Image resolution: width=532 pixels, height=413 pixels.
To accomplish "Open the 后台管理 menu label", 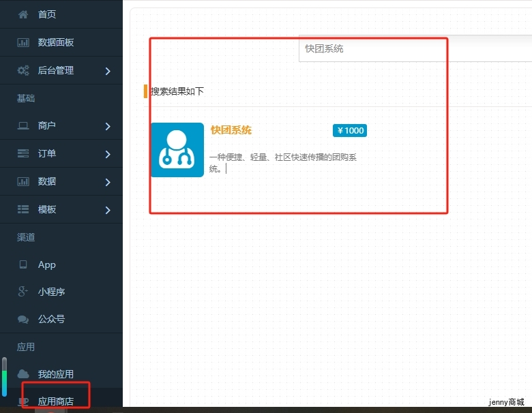I will [x=56, y=70].
